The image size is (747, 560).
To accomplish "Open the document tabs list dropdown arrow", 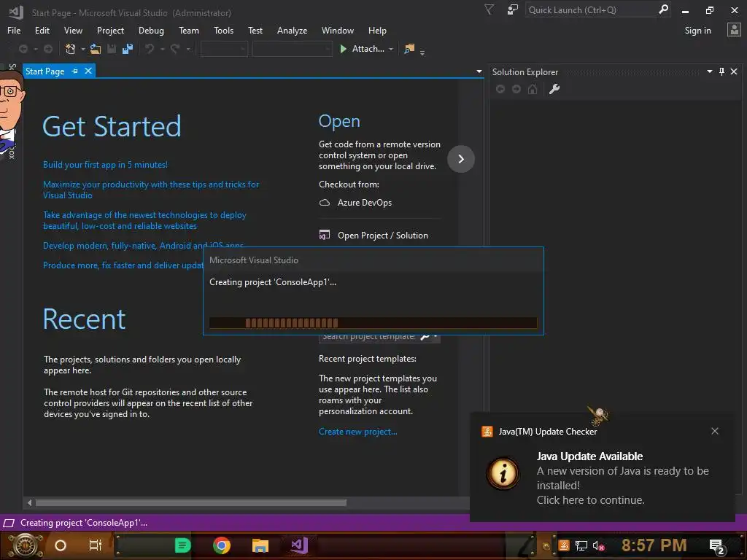I will click(479, 71).
